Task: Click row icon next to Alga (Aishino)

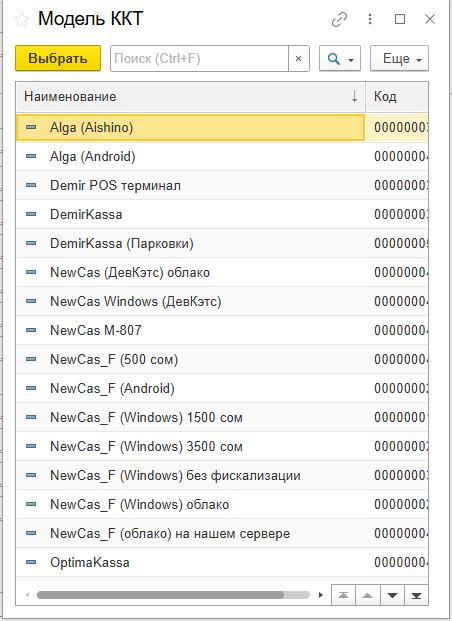Action: pos(31,127)
